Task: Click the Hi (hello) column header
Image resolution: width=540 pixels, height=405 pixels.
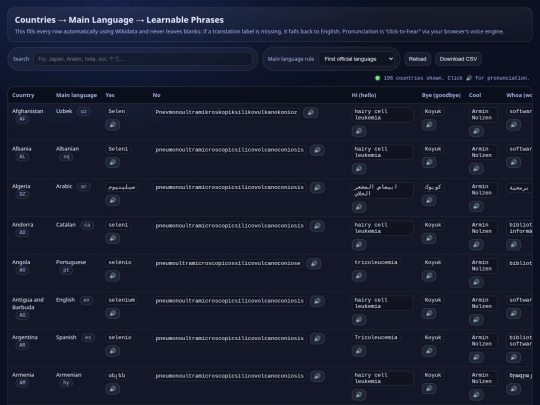Action: [x=364, y=95]
